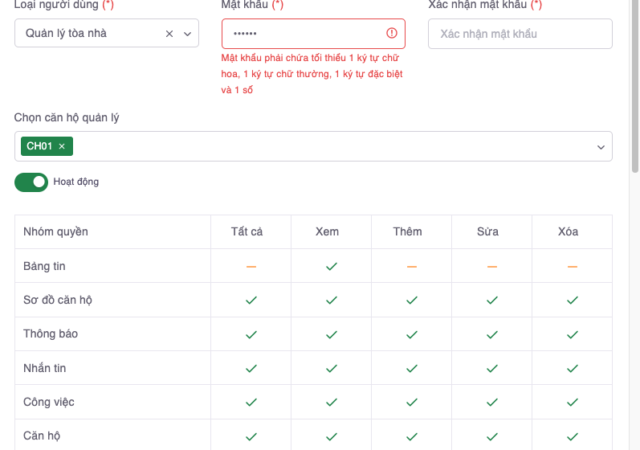The width and height of the screenshot is (640, 450).
Task: Click the password error warning icon
Action: tap(391, 34)
